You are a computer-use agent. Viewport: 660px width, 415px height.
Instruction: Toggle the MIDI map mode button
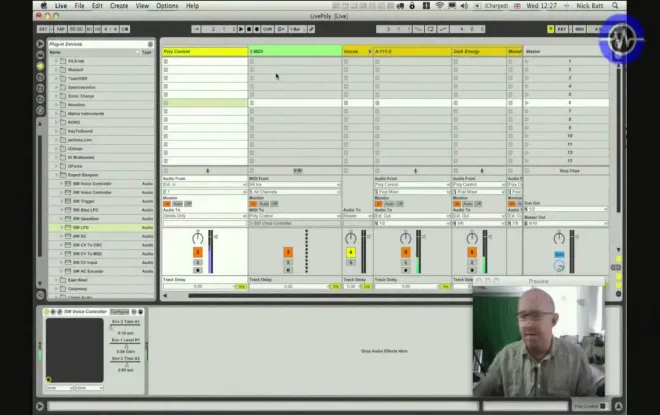(579, 29)
